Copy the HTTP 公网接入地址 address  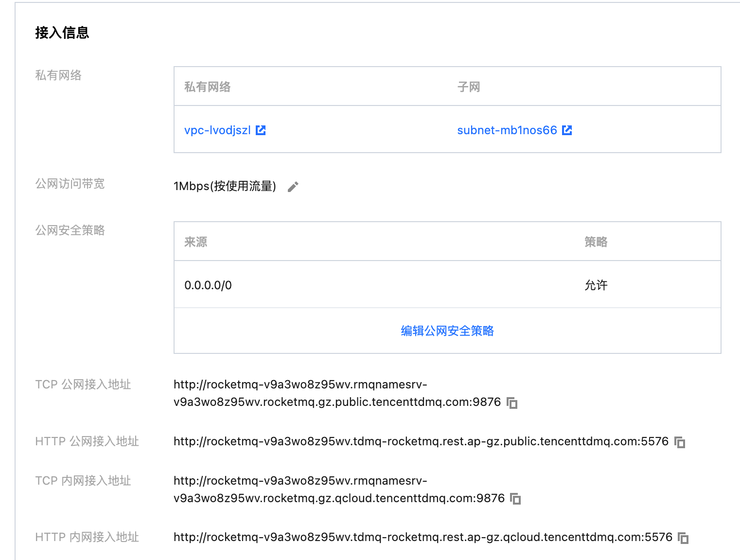[x=680, y=442]
